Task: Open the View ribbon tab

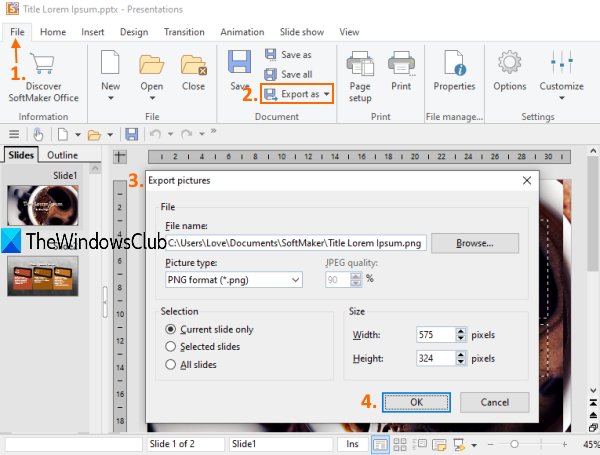Action: point(349,32)
